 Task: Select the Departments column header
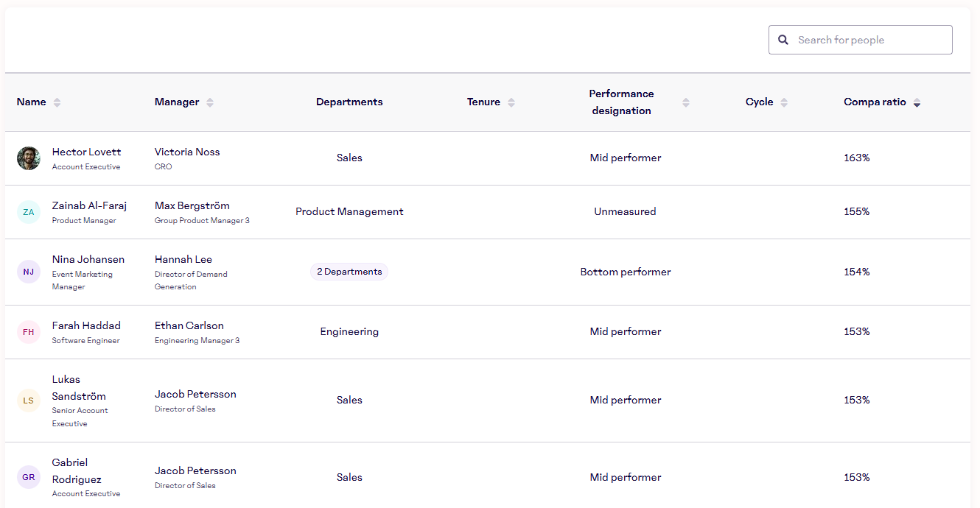click(349, 102)
